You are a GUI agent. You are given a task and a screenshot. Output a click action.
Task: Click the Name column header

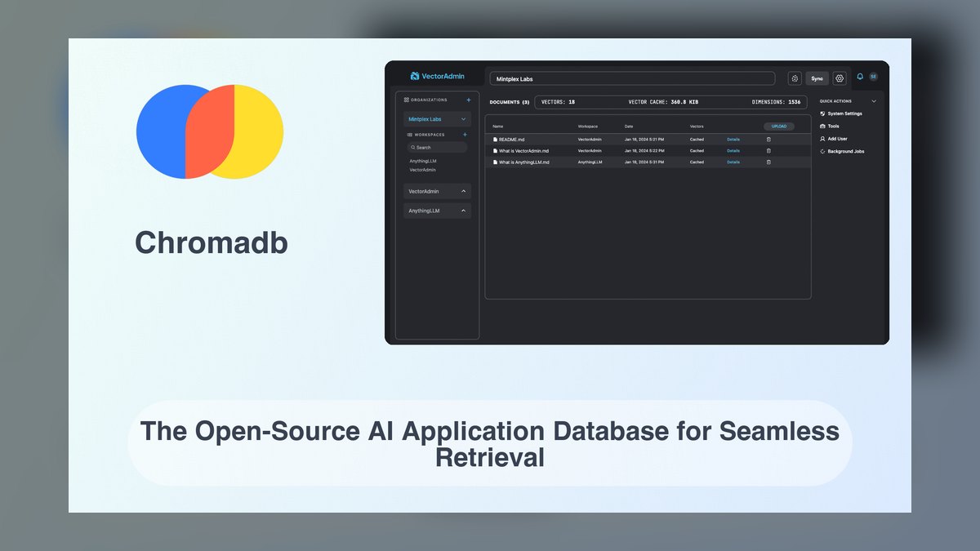(498, 127)
